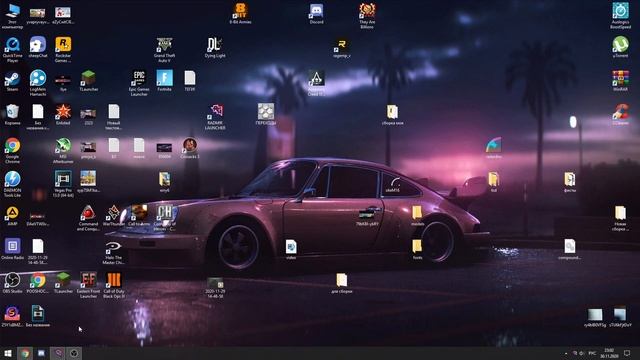Launch Steam from the desktop

pos(12,81)
